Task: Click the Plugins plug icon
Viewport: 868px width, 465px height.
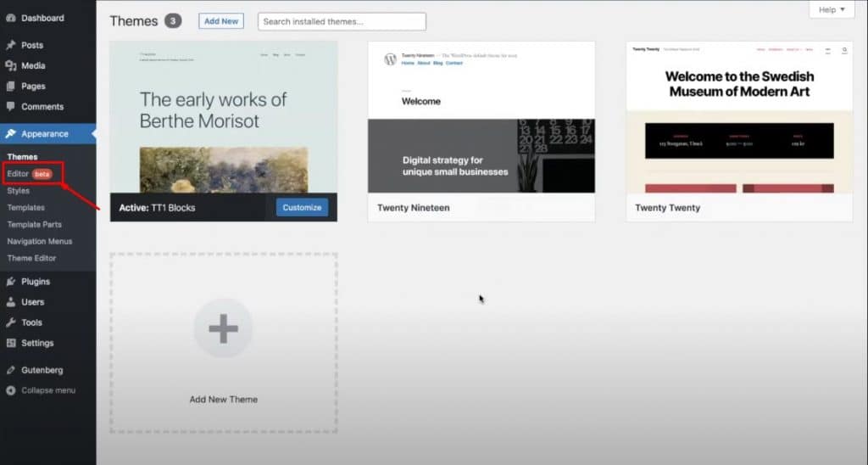Action: pyautogui.click(x=10, y=282)
